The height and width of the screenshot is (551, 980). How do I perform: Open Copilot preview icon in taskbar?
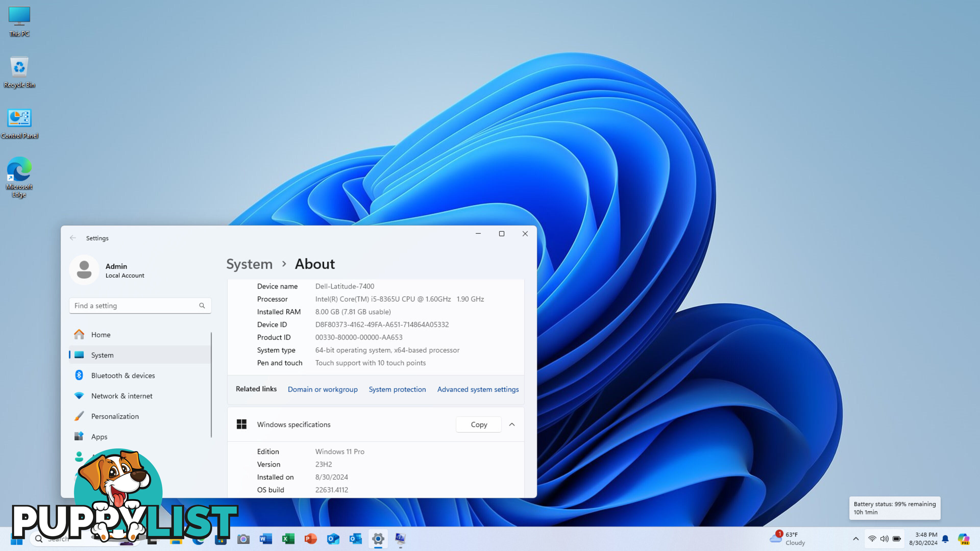964,539
